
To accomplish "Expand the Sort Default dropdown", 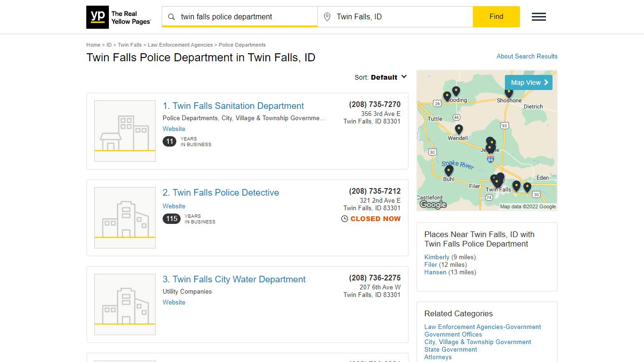I will 381,77.
